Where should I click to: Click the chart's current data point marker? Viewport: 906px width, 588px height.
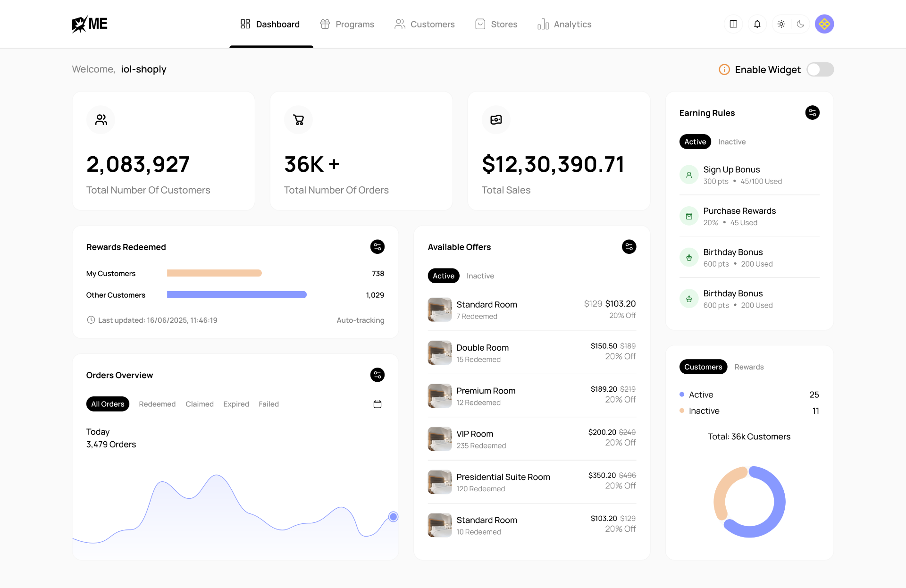393,517
